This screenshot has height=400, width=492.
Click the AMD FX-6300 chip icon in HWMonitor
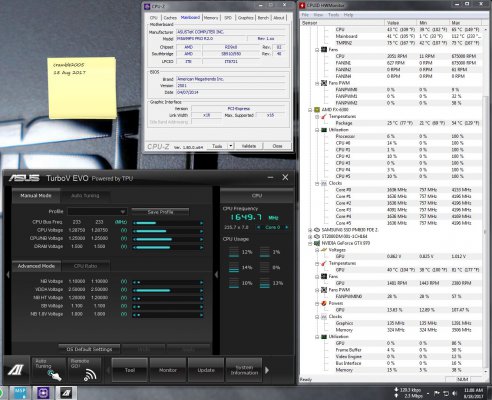point(317,110)
